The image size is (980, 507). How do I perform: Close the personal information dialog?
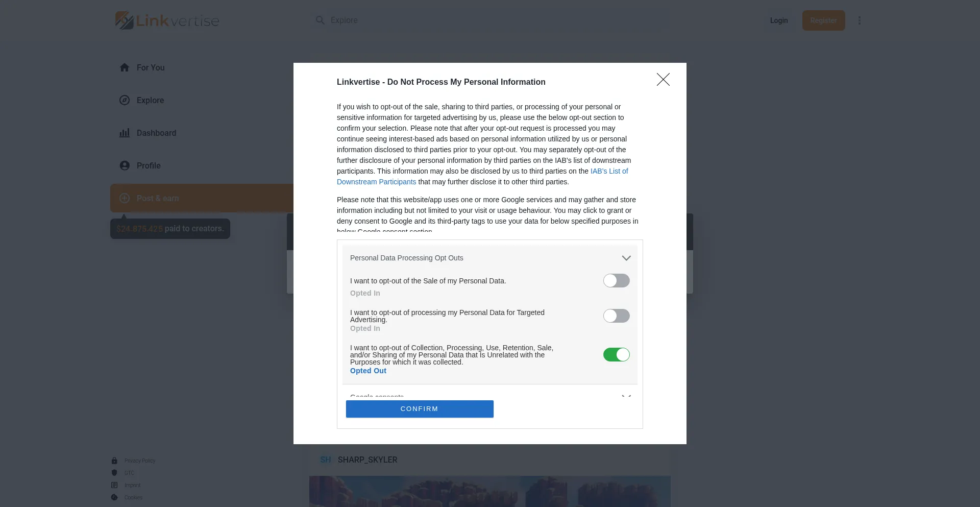[x=663, y=79]
